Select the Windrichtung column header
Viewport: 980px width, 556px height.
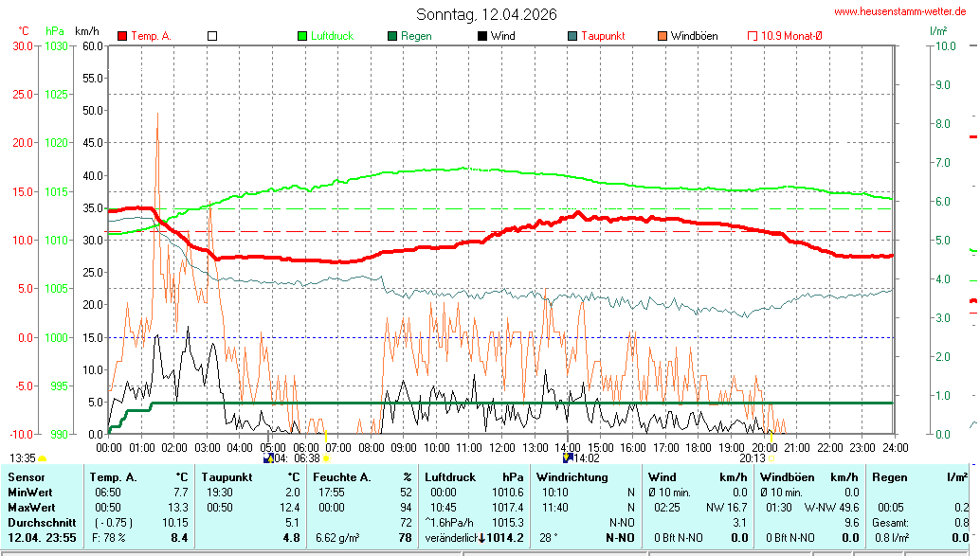(x=572, y=477)
